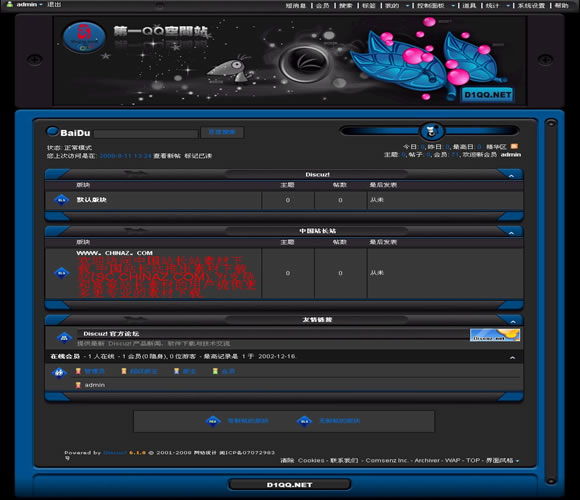The width and height of the screenshot is (580, 500).
Task: Click the icon next to online user admin
Action: (x=78, y=385)
